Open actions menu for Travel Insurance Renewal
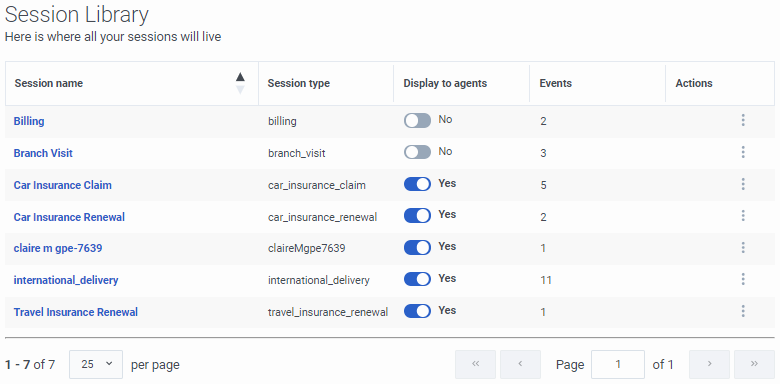 click(743, 311)
